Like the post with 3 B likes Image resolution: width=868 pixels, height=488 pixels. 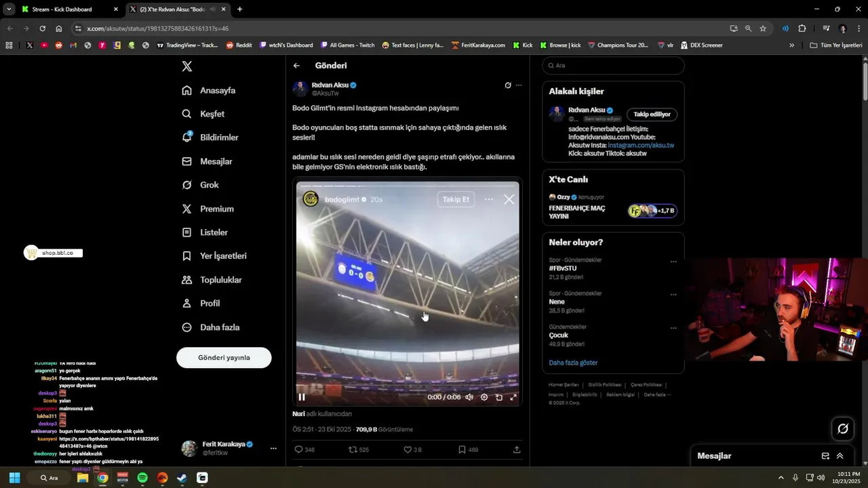(412, 449)
